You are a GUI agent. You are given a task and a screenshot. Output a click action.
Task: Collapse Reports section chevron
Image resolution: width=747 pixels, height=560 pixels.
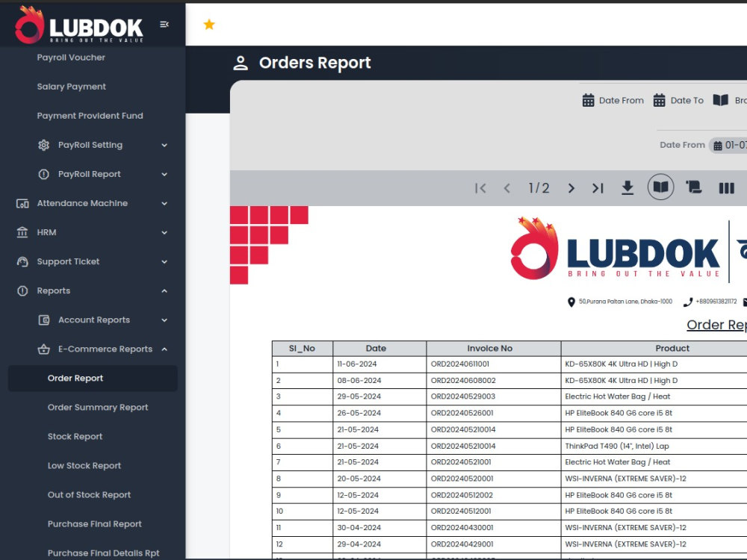click(x=164, y=291)
